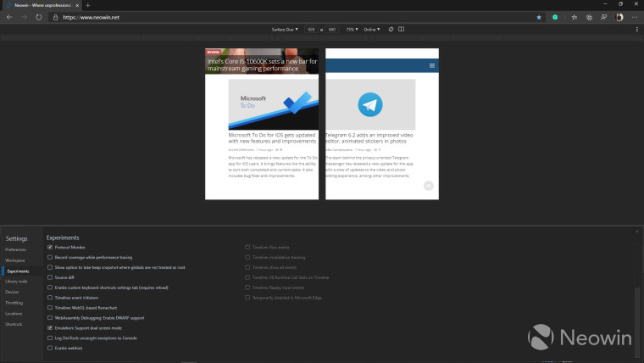The height and width of the screenshot is (363, 644).
Task: Check Timeline: V8 Runtime Call Stats
Action: tap(247, 277)
